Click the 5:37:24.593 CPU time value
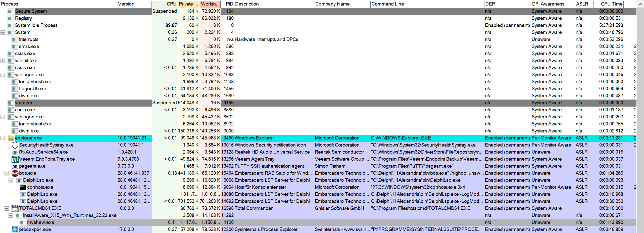Screen dimensions: 644x233 coord(611,25)
